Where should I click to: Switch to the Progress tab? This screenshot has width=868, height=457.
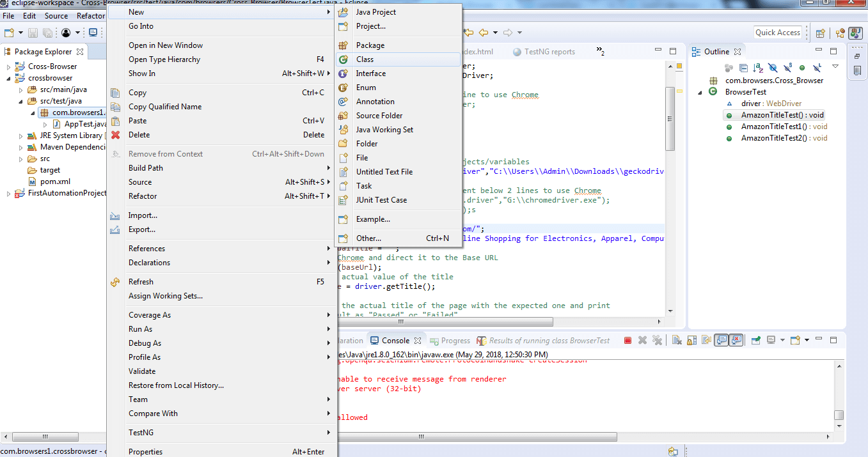coord(455,341)
